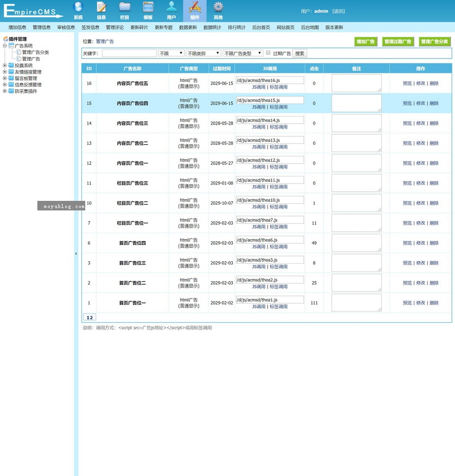Open the 管理信息 menu item
Viewport: 455px width, 476px height.
42,27
